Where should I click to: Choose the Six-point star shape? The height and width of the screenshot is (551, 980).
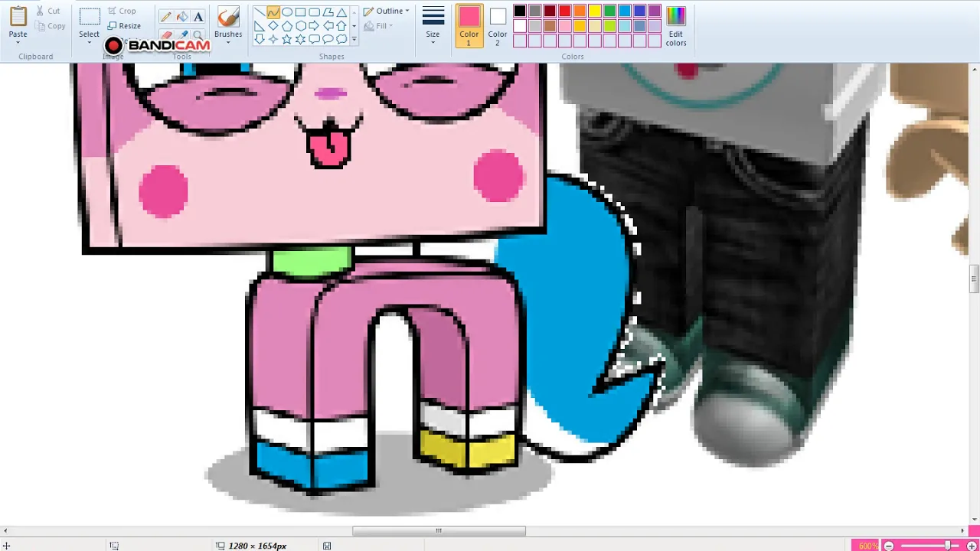(301, 39)
